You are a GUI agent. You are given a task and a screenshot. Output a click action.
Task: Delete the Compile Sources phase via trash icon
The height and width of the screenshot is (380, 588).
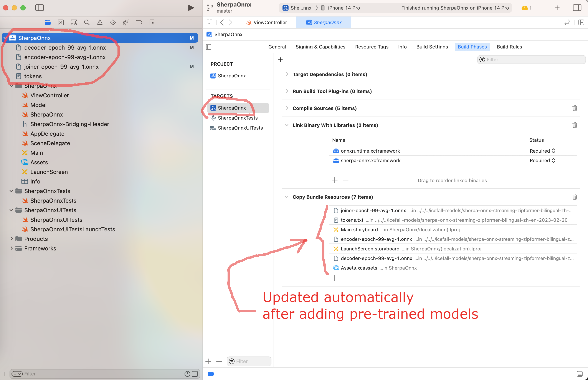point(575,108)
